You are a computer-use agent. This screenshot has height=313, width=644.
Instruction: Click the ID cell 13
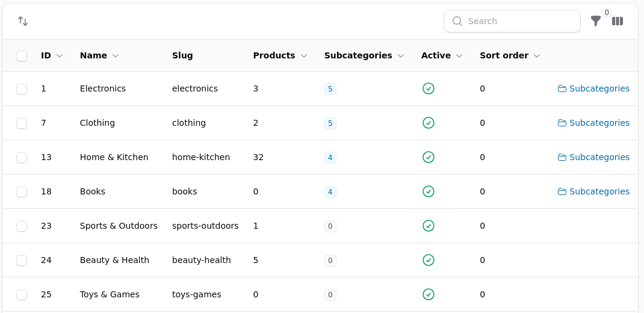(46, 157)
